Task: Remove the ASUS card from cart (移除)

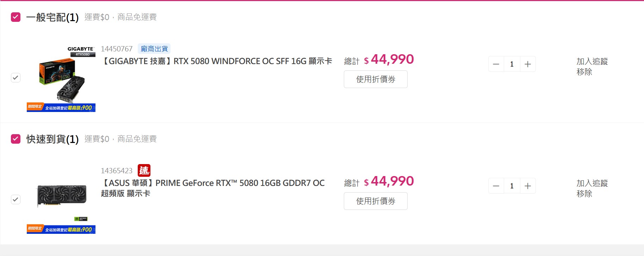Action: [584, 194]
